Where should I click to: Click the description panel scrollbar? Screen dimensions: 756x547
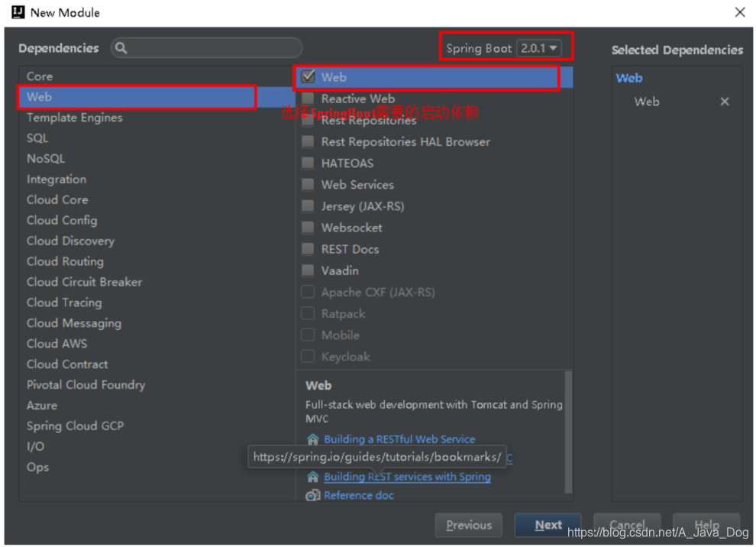point(568,432)
